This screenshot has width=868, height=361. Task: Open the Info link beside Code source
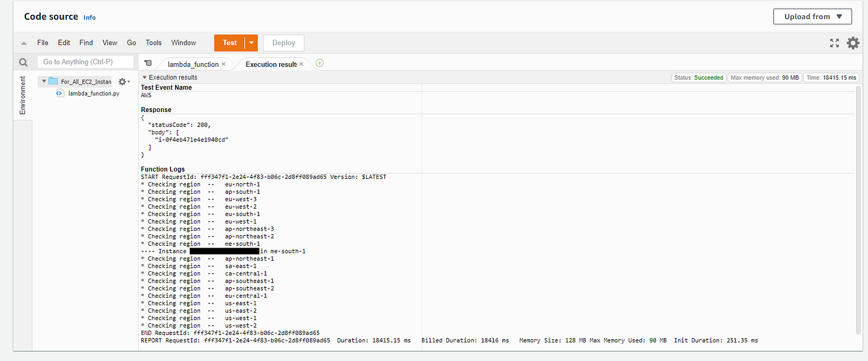(89, 17)
